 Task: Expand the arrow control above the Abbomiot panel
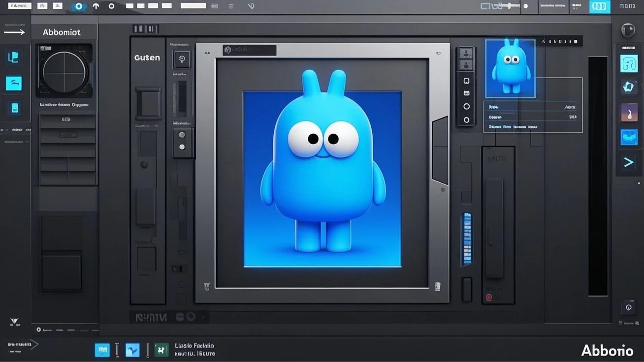[x=15, y=31]
